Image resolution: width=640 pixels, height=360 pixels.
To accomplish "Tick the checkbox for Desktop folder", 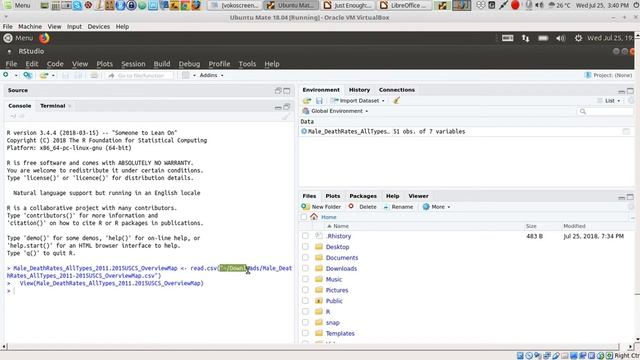I will pyautogui.click(x=305, y=247).
